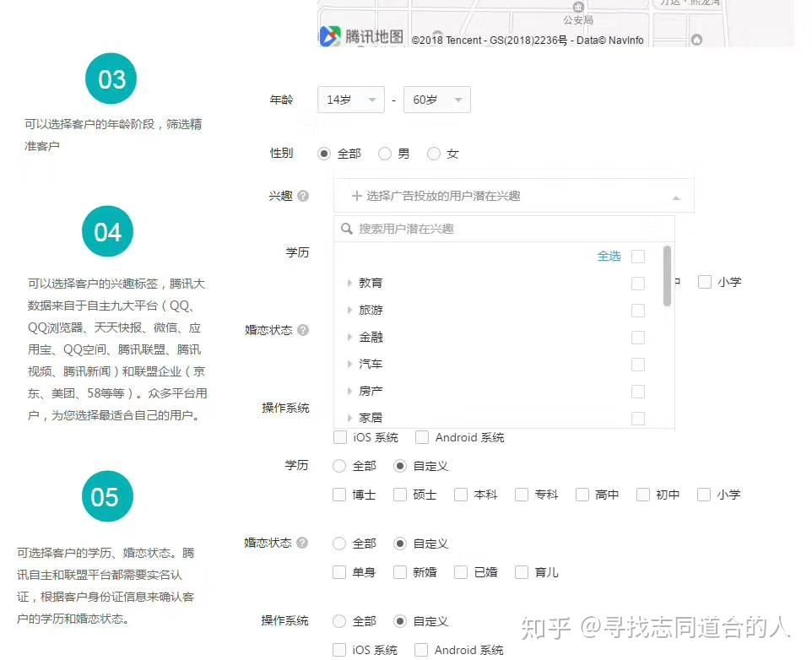This screenshot has width=812, height=660.
Task: Click the 全选 select-all link
Action: [609, 256]
